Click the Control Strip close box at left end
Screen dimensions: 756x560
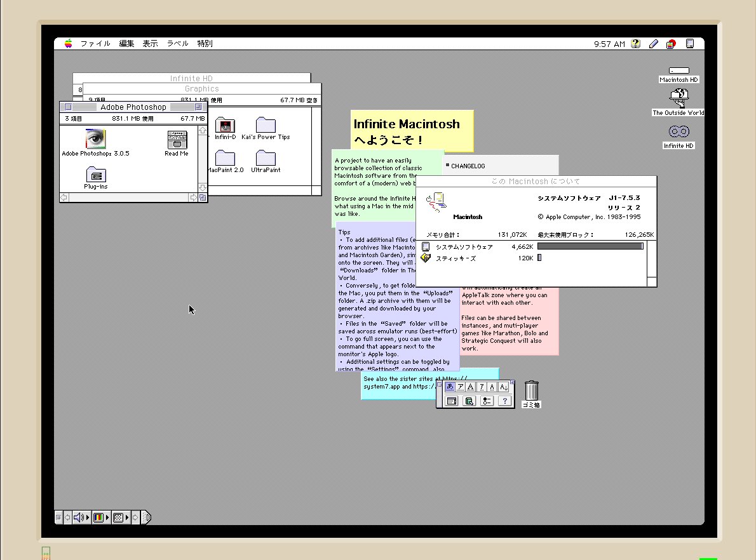[58, 517]
